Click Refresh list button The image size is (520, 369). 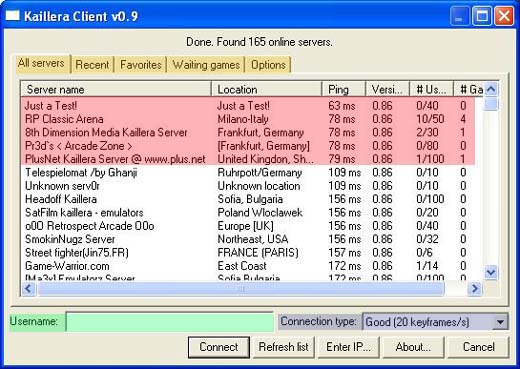(284, 347)
